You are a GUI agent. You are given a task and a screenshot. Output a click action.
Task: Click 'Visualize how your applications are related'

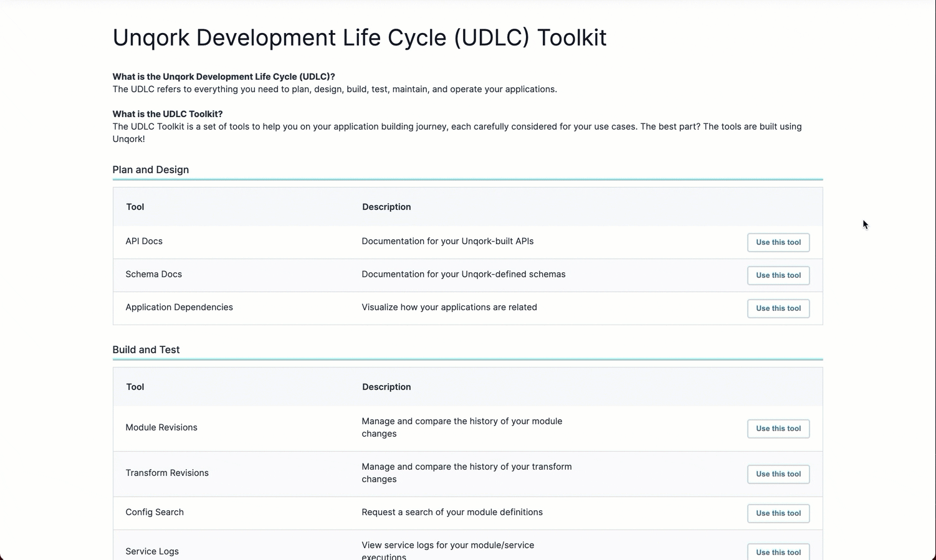coord(449,307)
